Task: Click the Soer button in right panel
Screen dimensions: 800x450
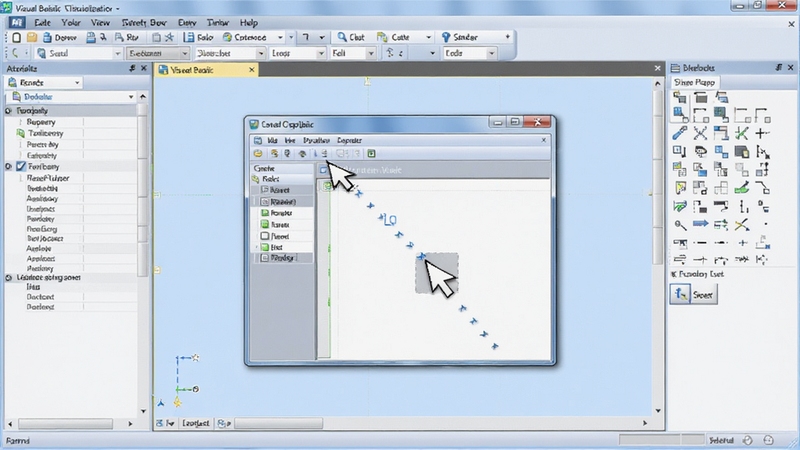Action: click(704, 294)
